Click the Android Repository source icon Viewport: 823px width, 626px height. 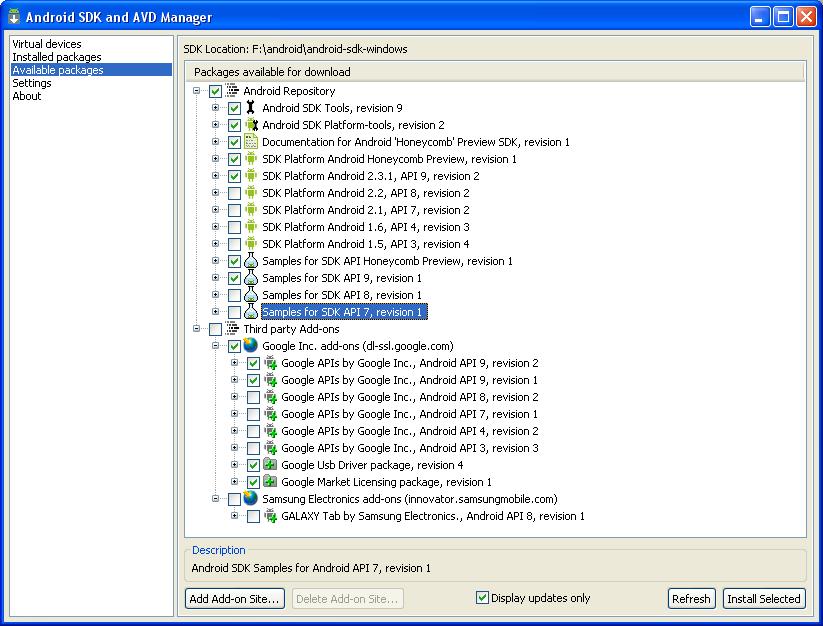tap(232, 91)
